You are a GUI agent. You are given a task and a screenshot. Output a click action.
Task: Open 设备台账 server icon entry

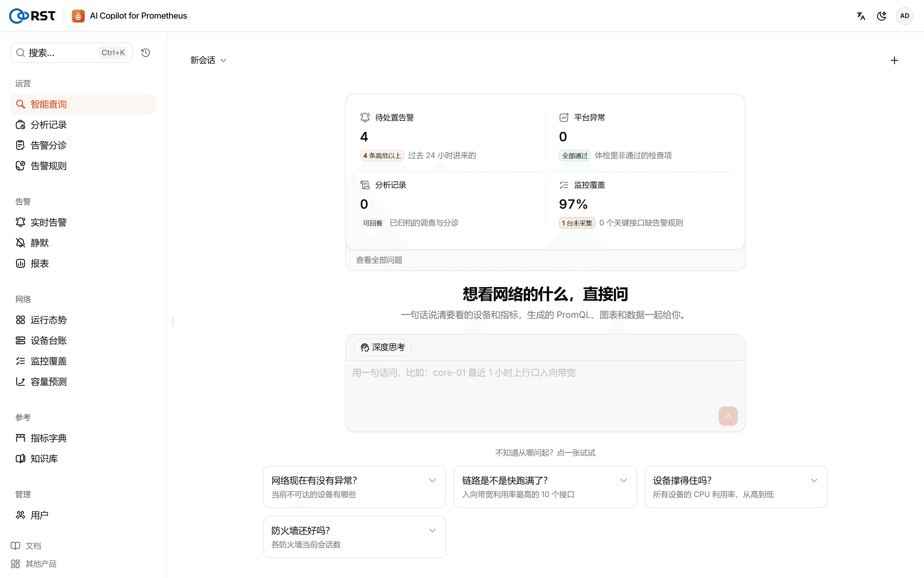coord(83,341)
